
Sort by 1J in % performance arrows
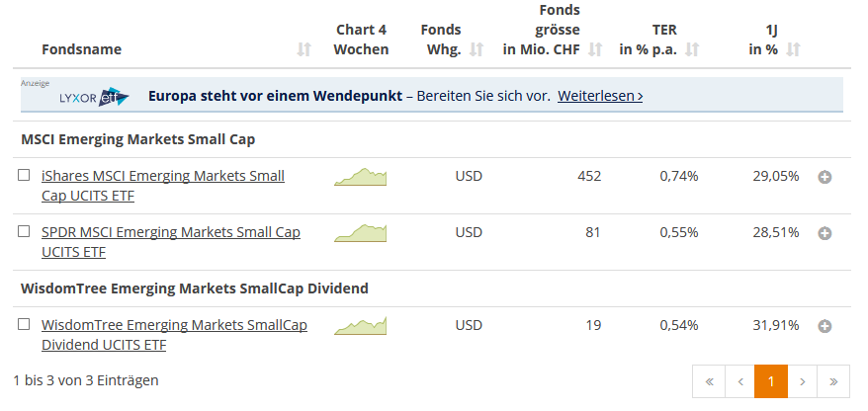793,49
